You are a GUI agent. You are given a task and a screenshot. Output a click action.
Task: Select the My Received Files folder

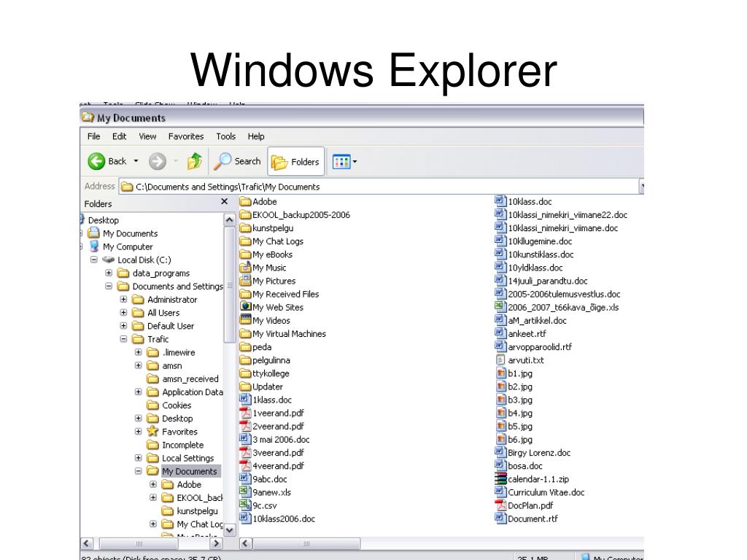(279, 295)
